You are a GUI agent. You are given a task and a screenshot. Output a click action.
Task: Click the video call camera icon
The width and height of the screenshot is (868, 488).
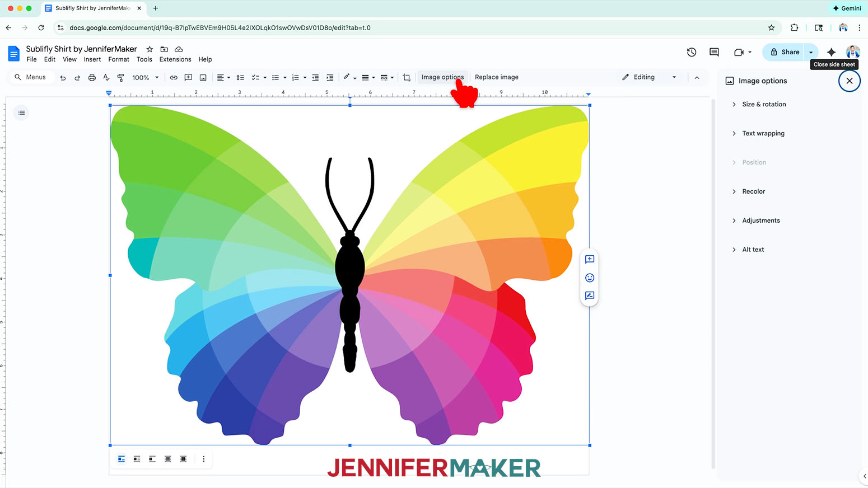pyautogui.click(x=739, y=52)
